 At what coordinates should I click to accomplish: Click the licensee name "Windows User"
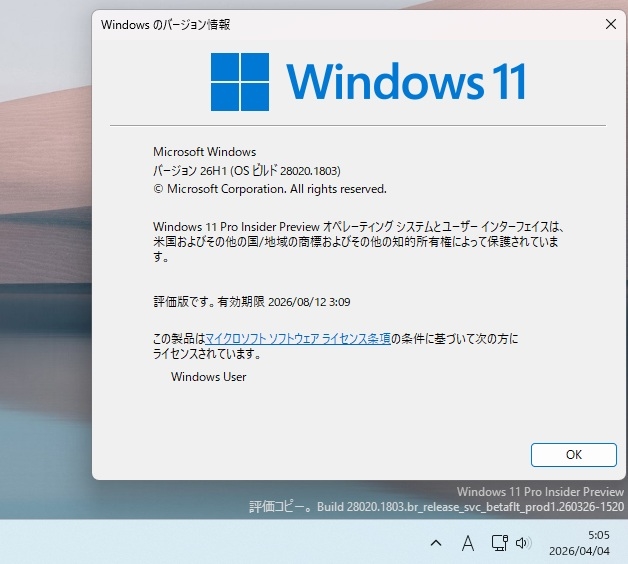point(208,377)
